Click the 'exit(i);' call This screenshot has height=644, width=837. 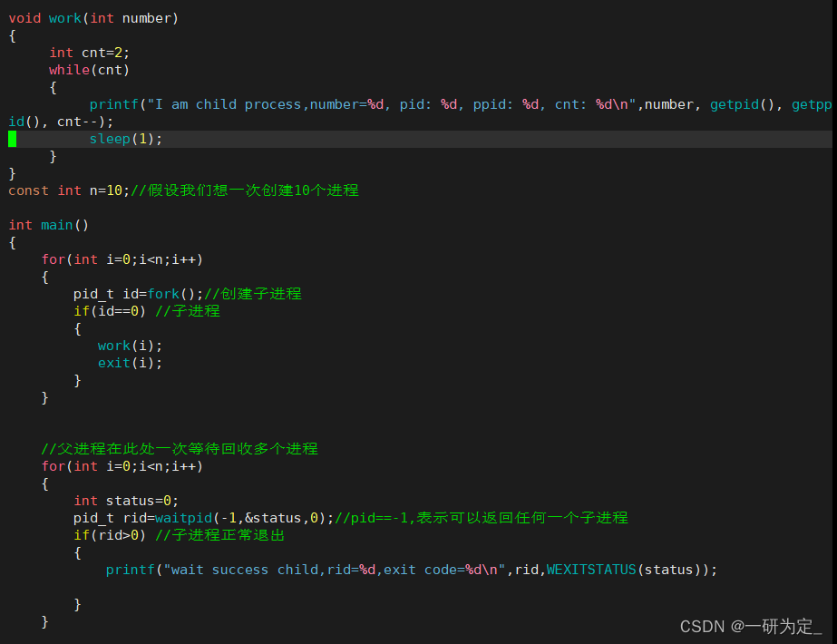tap(130, 363)
